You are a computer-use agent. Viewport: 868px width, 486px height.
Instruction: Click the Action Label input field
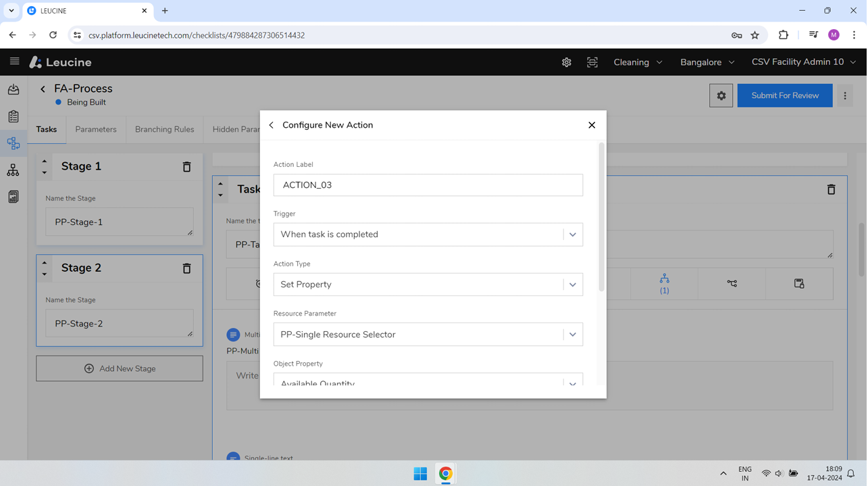(x=428, y=185)
